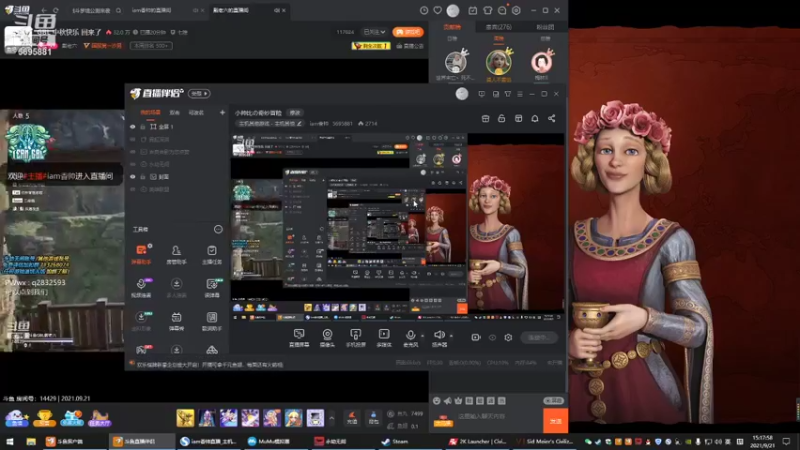Click the lock icon in companion header row
The image size is (800, 450).
[502, 118]
